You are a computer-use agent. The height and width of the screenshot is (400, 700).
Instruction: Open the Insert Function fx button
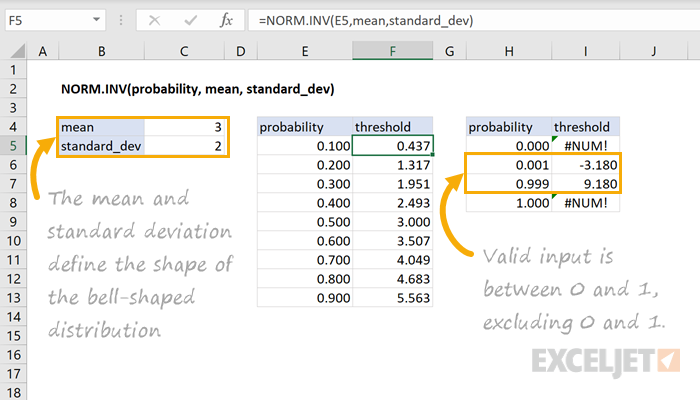coord(227,20)
